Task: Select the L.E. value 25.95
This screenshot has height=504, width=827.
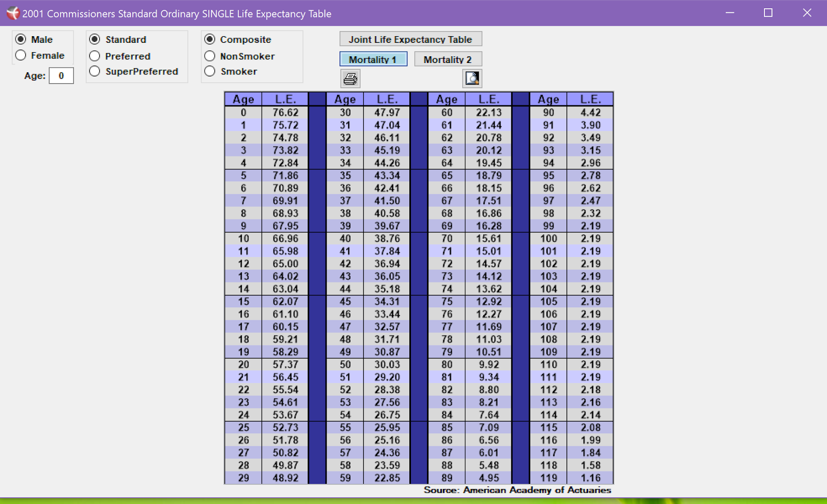Action: (x=387, y=428)
